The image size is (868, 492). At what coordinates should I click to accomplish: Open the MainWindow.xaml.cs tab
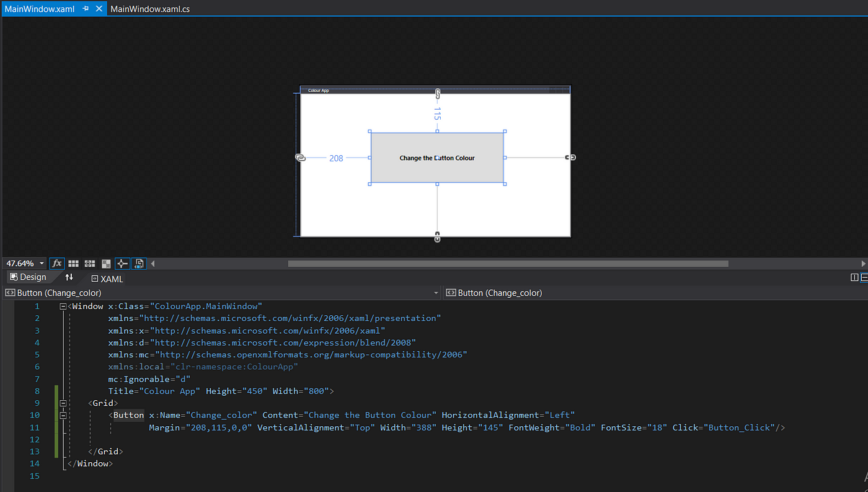coord(150,9)
